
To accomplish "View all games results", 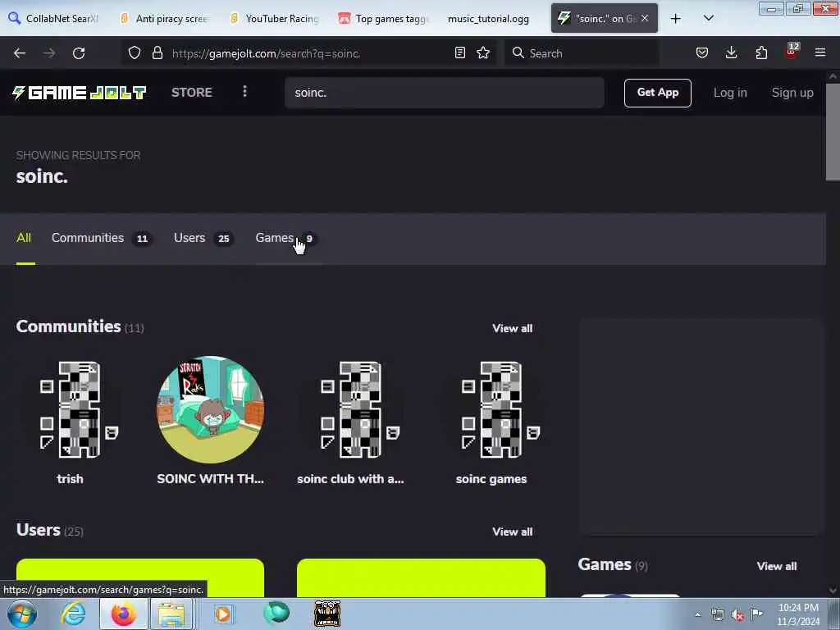I will pyautogui.click(x=776, y=566).
